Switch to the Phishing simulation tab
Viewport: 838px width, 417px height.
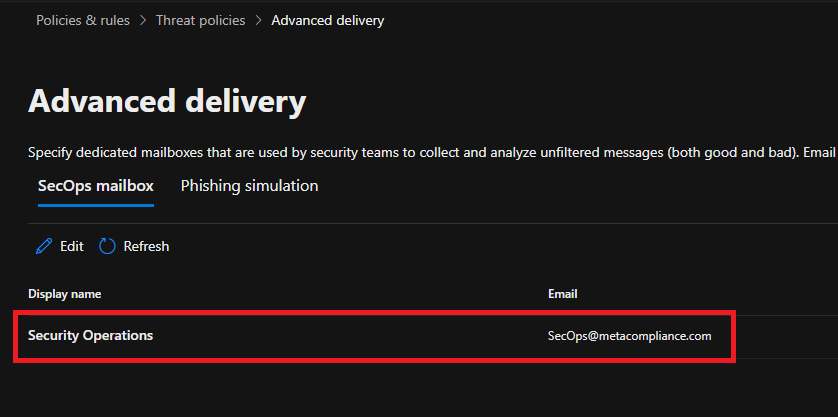click(x=250, y=186)
